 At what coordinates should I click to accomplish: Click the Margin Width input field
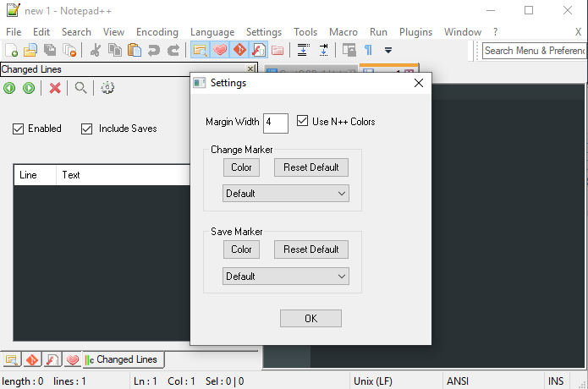click(276, 123)
